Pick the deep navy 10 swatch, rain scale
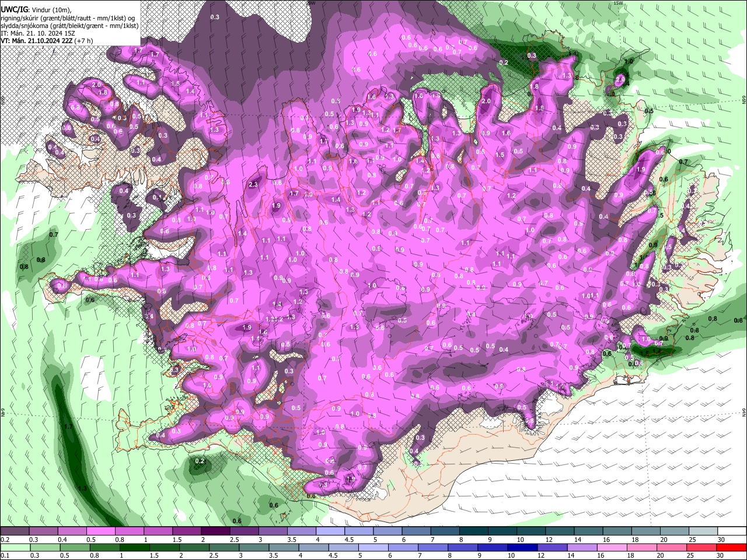Screen dimensions: 747x560 click(522, 548)
